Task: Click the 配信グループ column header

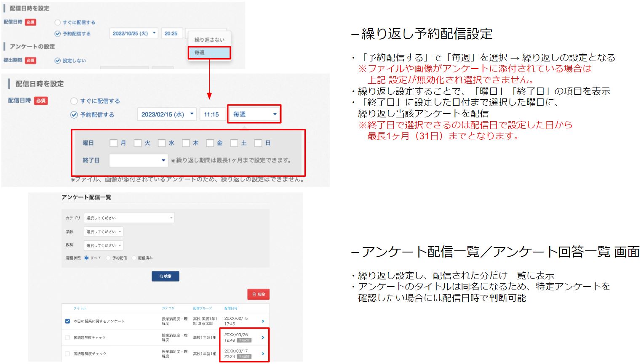Action: pyautogui.click(x=203, y=308)
